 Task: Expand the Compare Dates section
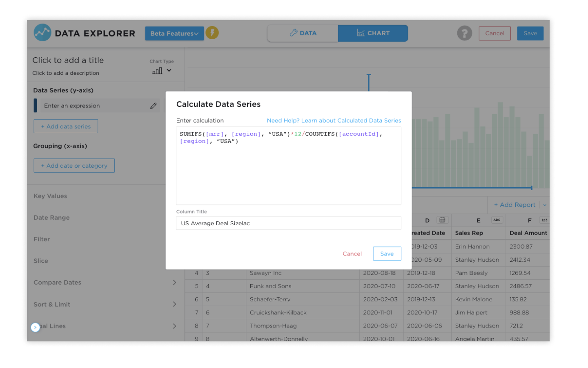(x=174, y=283)
